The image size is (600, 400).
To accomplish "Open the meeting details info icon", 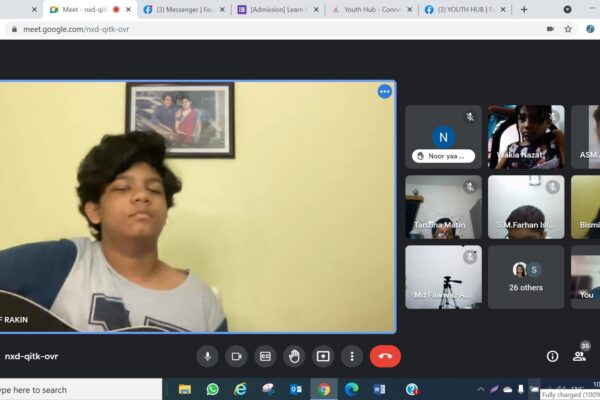I will point(552,356).
